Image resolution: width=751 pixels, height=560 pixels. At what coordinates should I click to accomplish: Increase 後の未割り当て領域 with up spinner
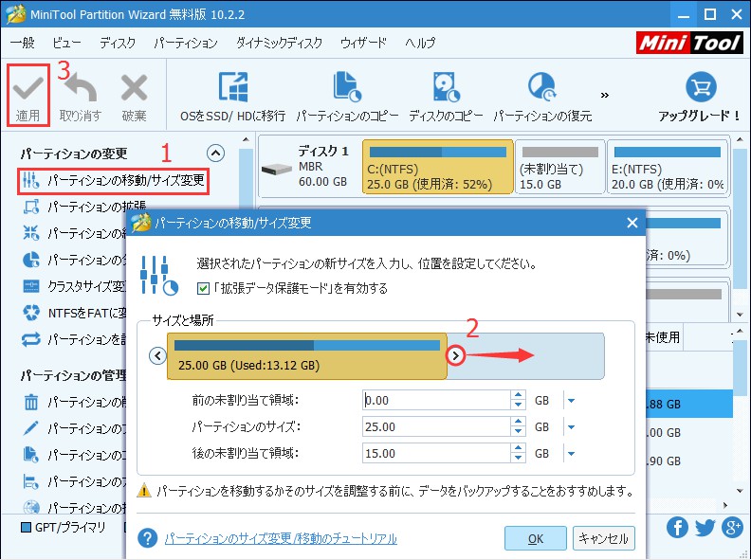click(518, 448)
